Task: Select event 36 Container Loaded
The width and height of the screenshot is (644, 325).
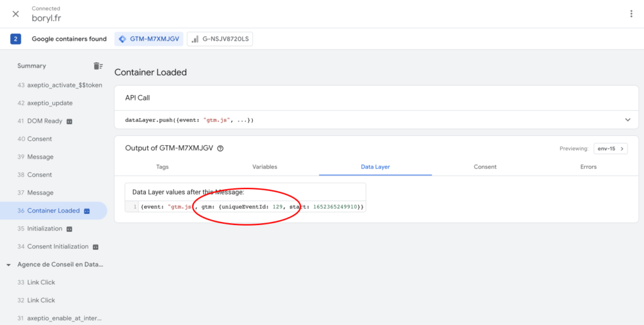Action: click(x=53, y=211)
